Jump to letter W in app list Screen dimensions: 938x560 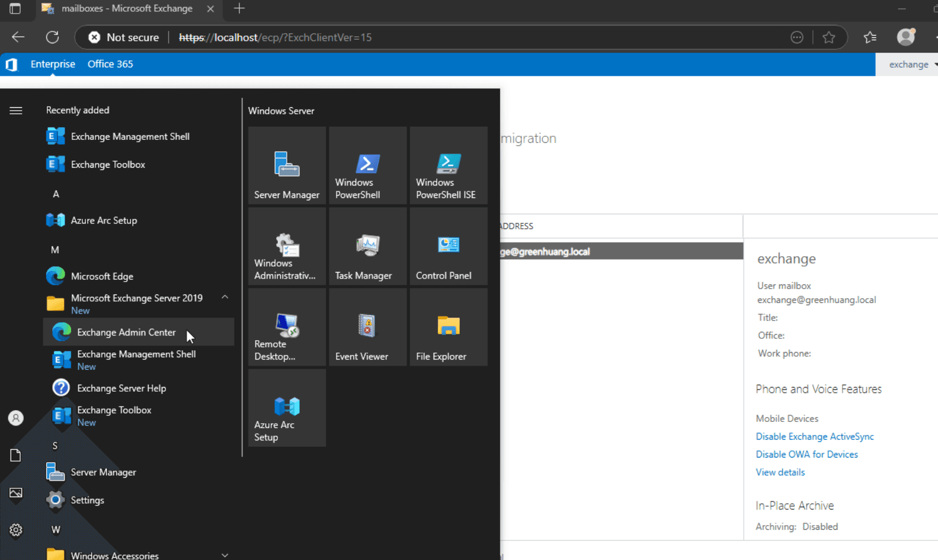[56, 529]
